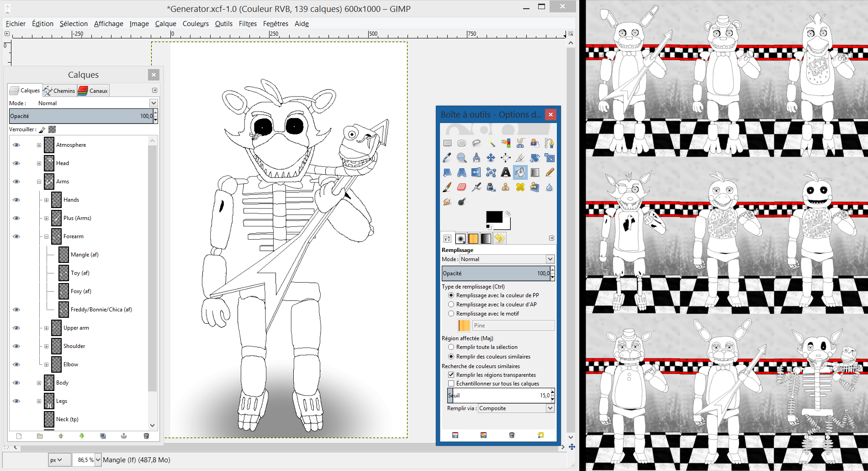Expand the Atmosphere layer group
This screenshot has height=471, width=868.
[39, 145]
